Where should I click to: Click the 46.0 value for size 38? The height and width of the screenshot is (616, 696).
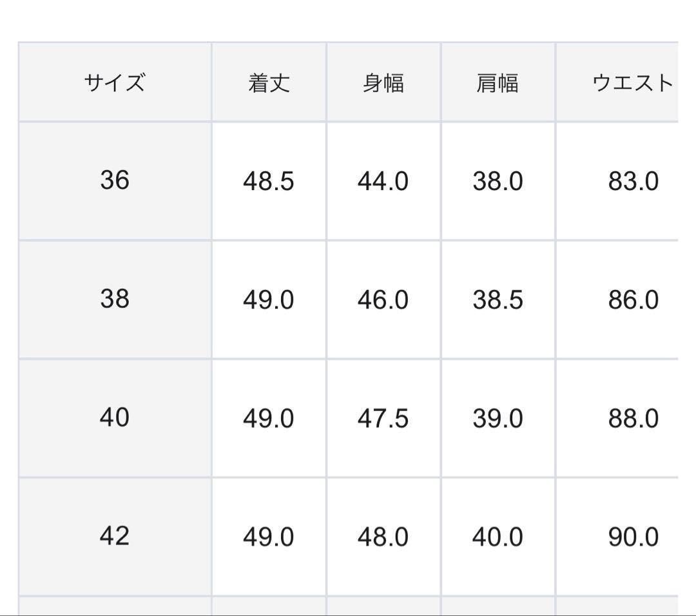click(383, 300)
